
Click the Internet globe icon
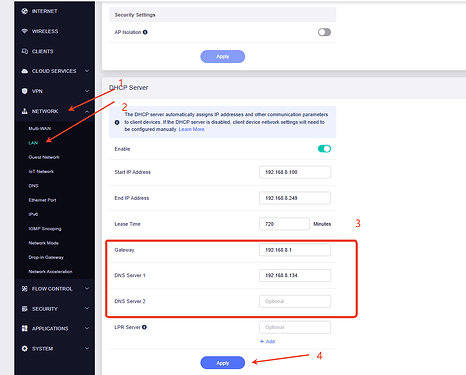[24, 11]
